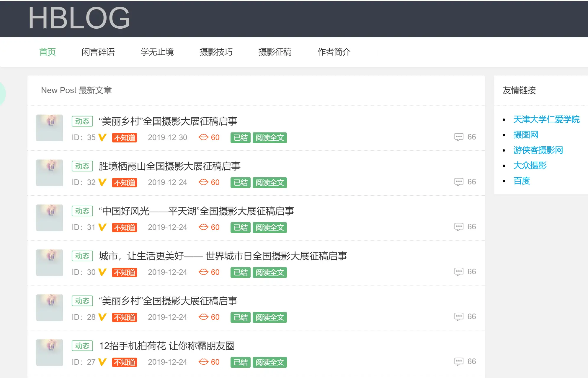Click the orange V badge next to ID 31
588x378 pixels.
point(102,227)
